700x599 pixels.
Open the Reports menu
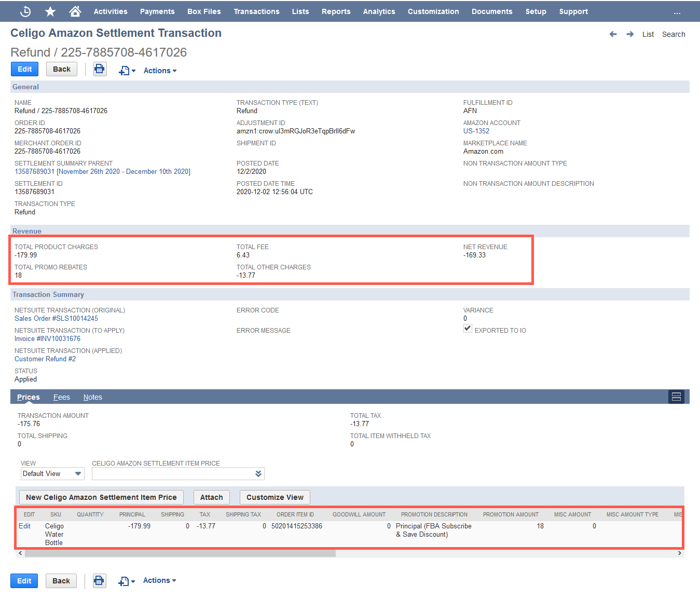(x=336, y=11)
